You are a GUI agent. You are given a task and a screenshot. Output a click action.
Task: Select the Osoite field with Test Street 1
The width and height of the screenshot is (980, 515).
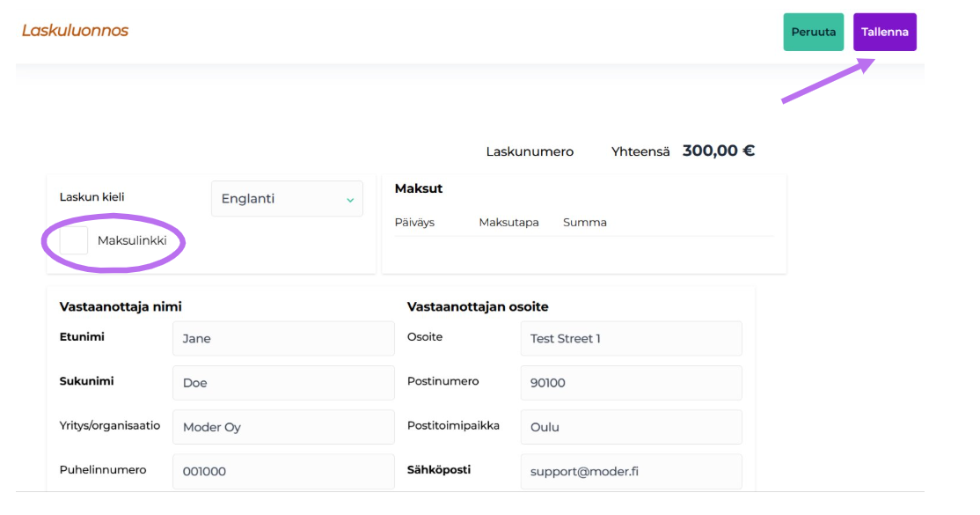[x=630, y=338]
